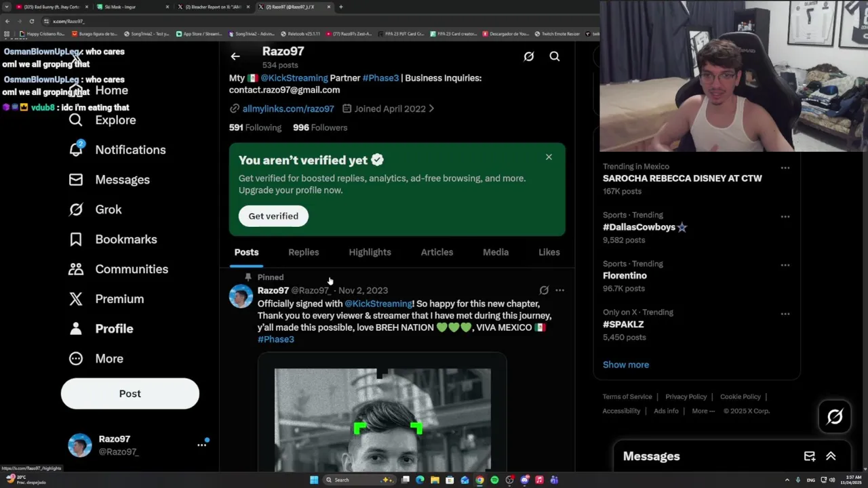
Task: Open options for #DallasCowboys trend
Action: point(785,216)
